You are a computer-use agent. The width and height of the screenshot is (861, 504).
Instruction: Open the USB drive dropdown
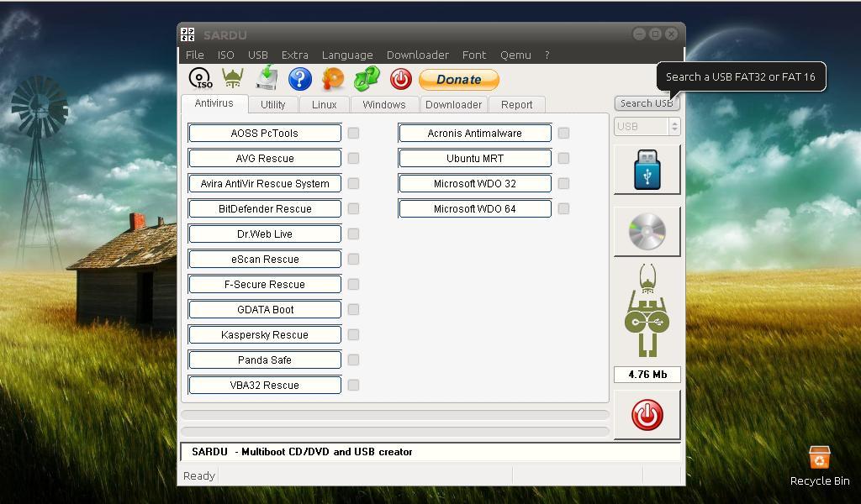click(x=647, y=127)
